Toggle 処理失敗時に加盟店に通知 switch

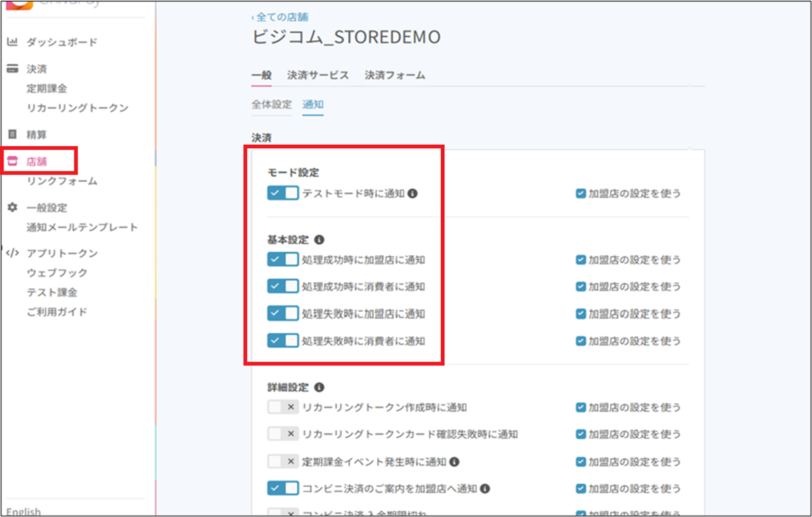point(283,313)
